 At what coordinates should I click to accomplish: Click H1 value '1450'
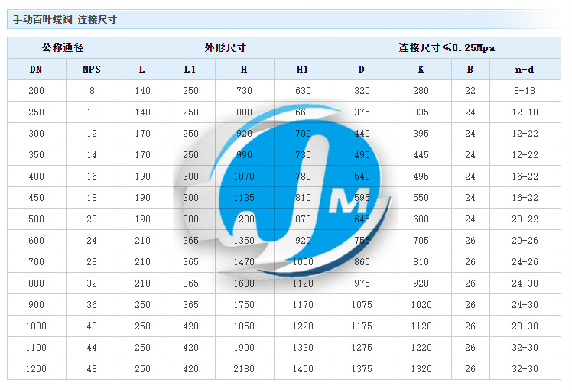click(x=303, y=369)
